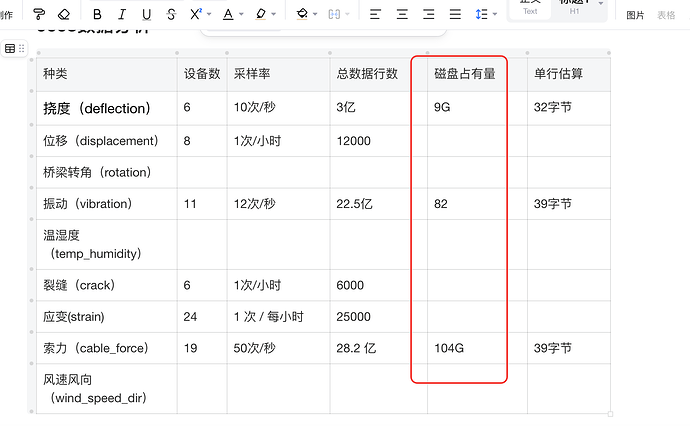690x426 pixels.
Task: Open the fill color dropdown arrow
Action: coord(315,15)
